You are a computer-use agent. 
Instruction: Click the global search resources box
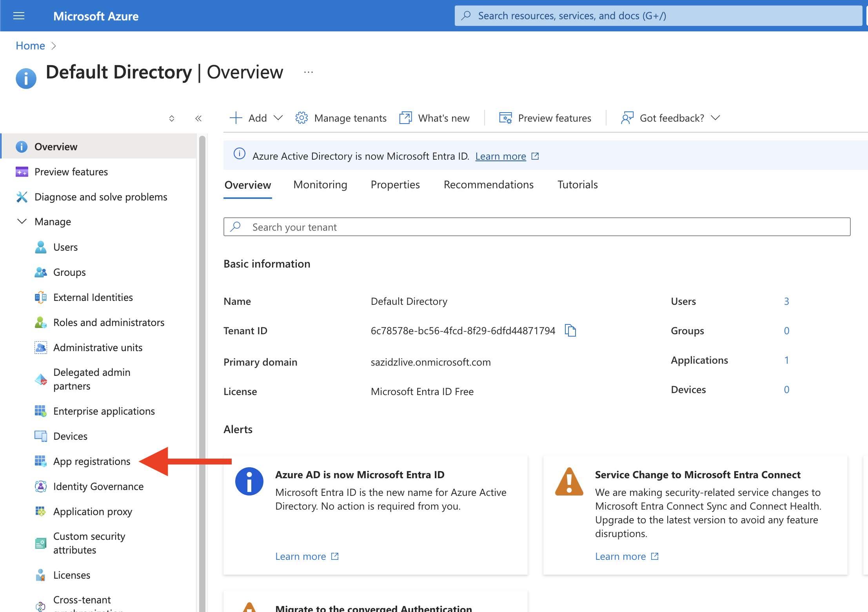coord(658,16)
